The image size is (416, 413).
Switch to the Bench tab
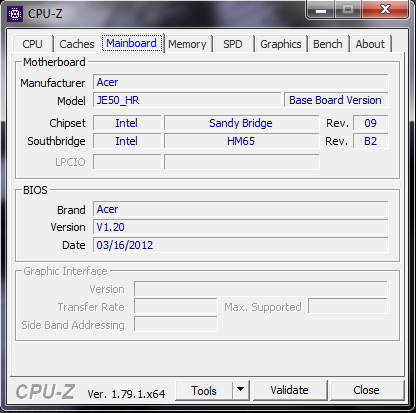[x=328, y=44]
